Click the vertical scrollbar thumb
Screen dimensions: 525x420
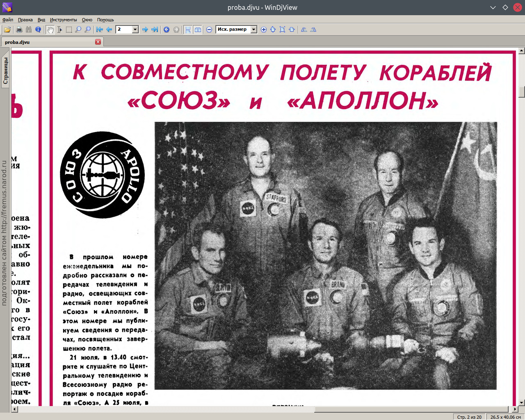[522, 92]
